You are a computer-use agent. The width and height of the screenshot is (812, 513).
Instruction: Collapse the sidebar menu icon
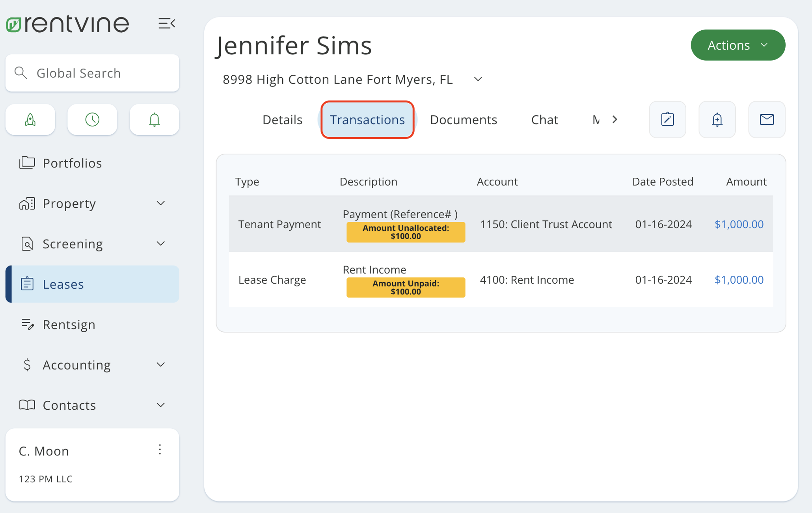(166, 24)
